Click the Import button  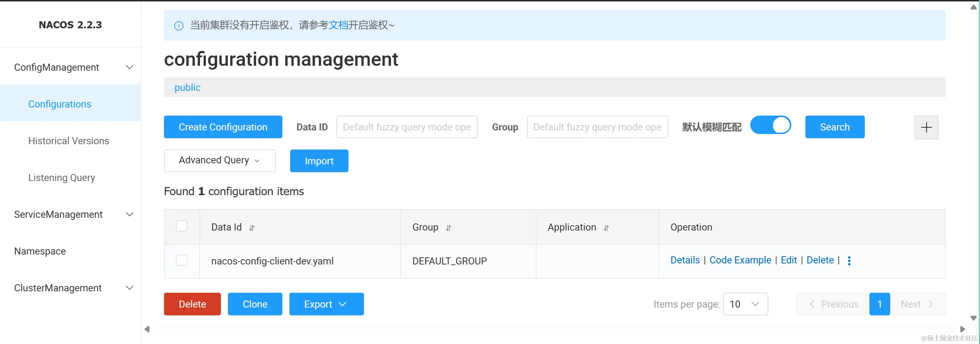(x=319, y=161)
